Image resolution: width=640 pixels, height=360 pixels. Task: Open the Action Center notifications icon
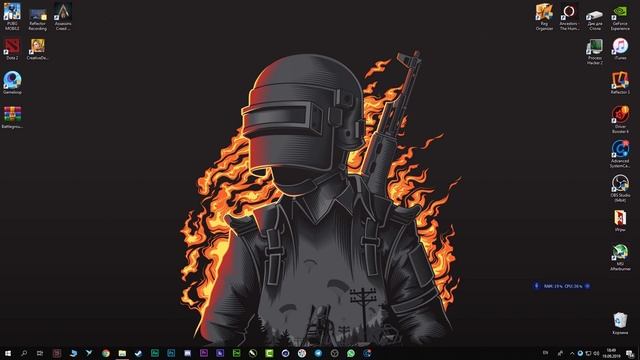630,353
